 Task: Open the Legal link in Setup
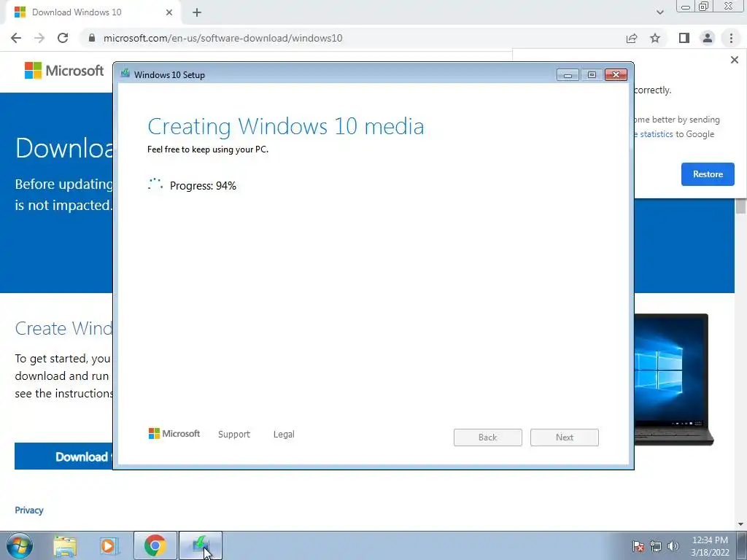pos(284,435)
